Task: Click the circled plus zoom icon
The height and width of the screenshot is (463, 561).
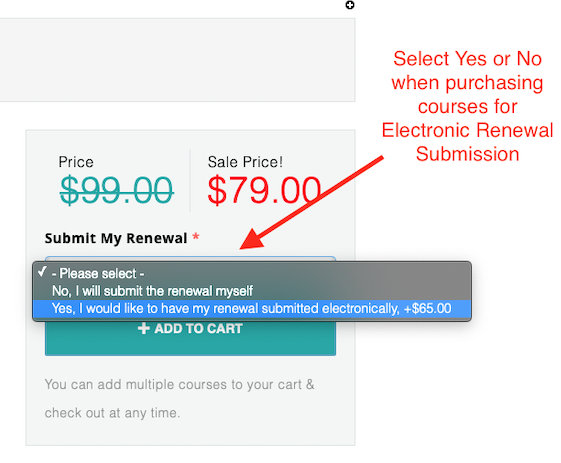Action: pos(350,5)
